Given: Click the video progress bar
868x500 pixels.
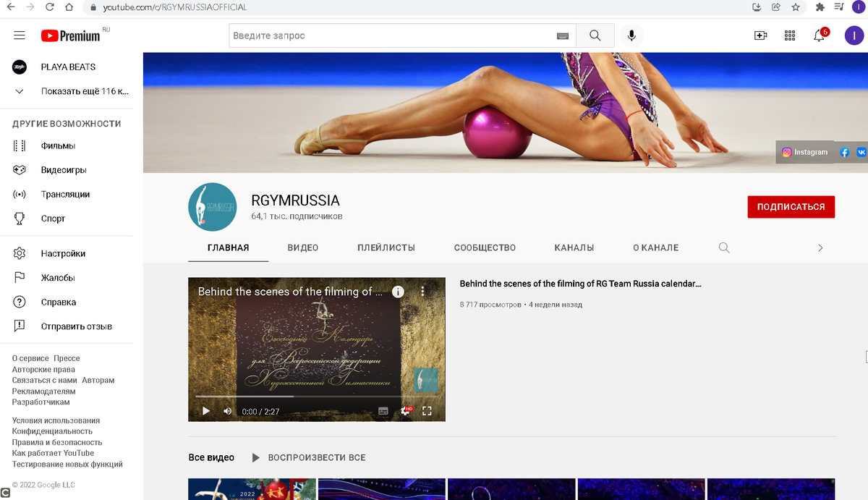Looking at the screenshot, I should (x=317, y=397).
